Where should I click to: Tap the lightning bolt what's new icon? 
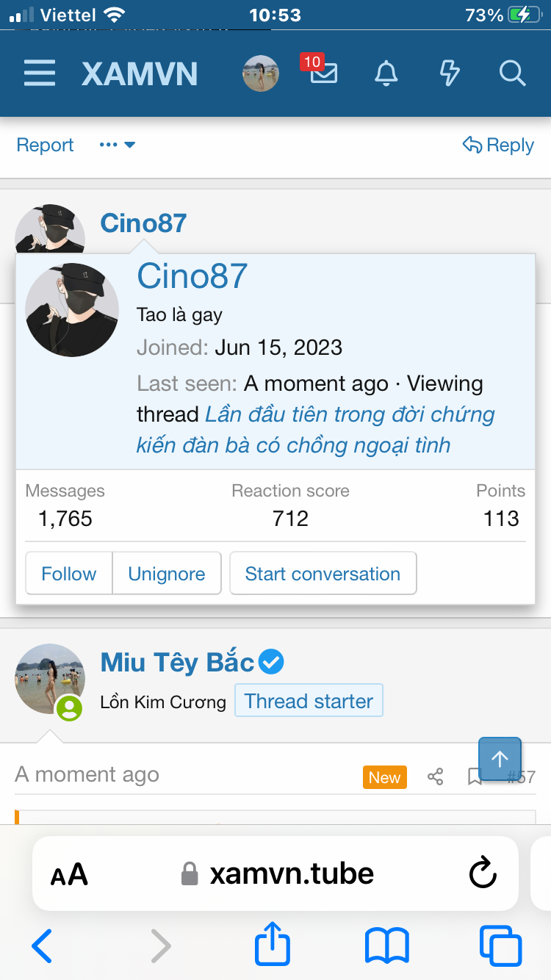[x=449, y=73]
